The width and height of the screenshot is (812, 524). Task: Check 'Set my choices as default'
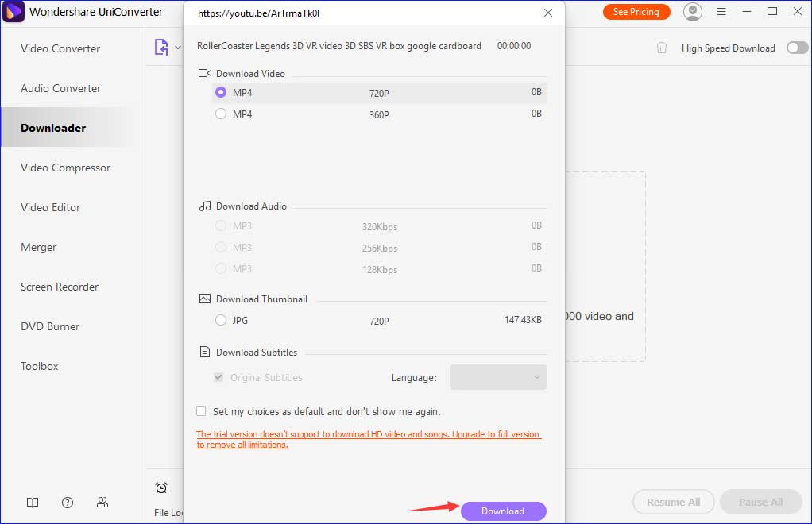tap(200, 411)
